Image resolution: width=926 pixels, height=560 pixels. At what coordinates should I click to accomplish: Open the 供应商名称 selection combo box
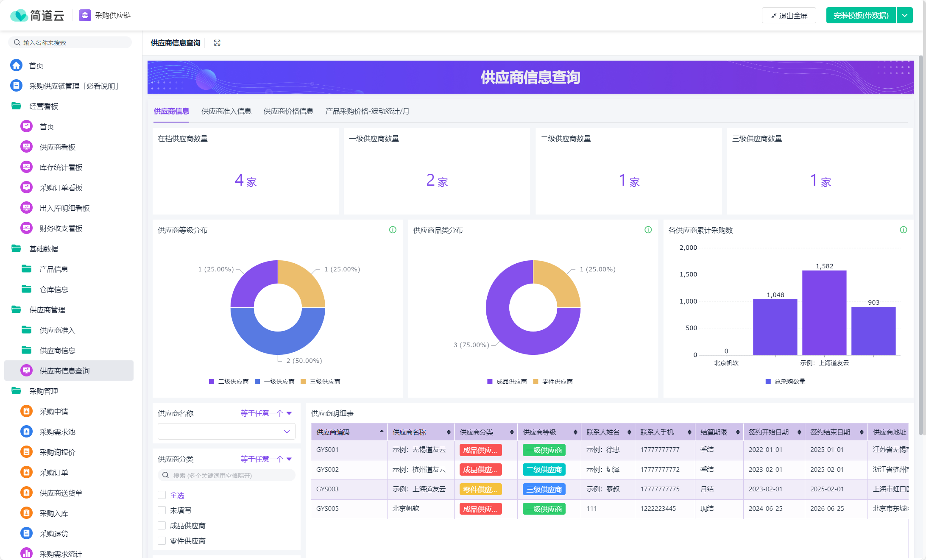pyautogui.click(x=226, y=432)
